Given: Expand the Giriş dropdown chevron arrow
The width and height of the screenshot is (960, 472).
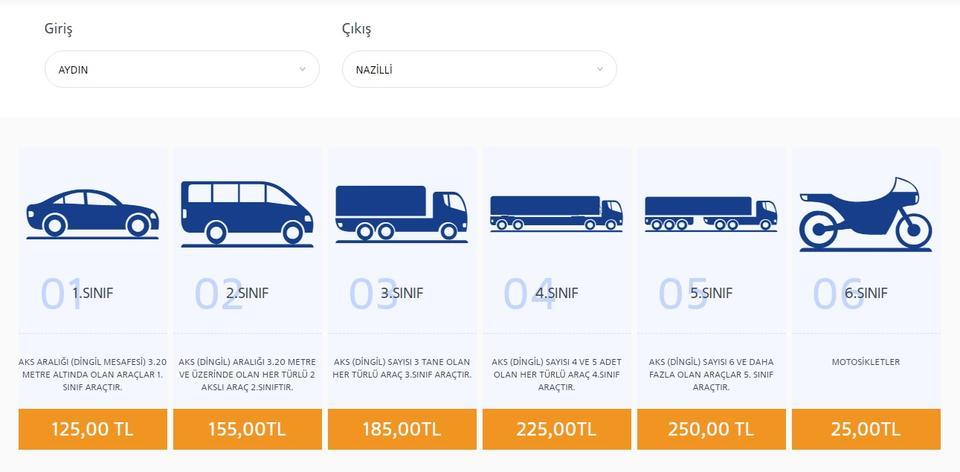Looking at the screenshot, I should [302, 69].
